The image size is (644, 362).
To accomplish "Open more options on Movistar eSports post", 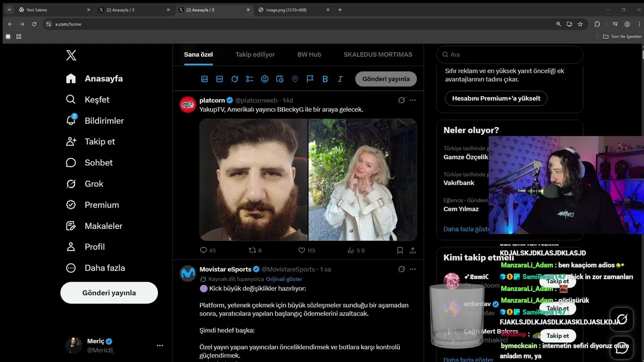I will click(413, 269).
